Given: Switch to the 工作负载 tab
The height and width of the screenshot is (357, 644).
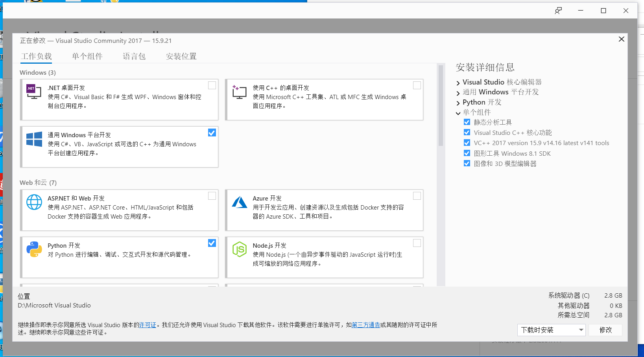Looking at the screenshot, I should click(37, 56).
